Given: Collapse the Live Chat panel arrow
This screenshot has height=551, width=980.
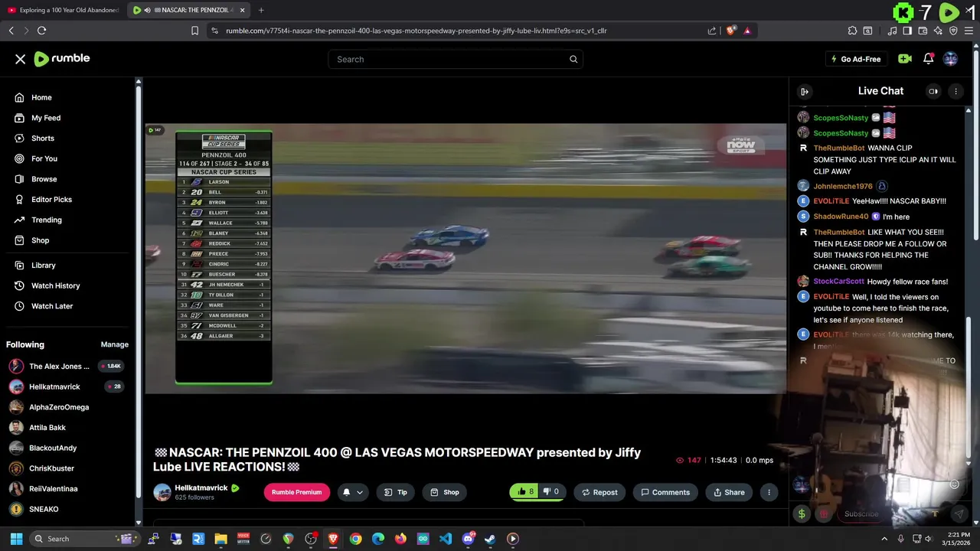Looking at the screenshot, I should (805, 91).
